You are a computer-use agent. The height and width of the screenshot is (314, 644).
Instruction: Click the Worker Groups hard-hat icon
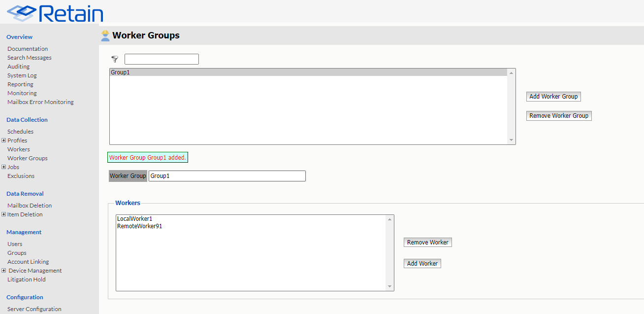105,35
